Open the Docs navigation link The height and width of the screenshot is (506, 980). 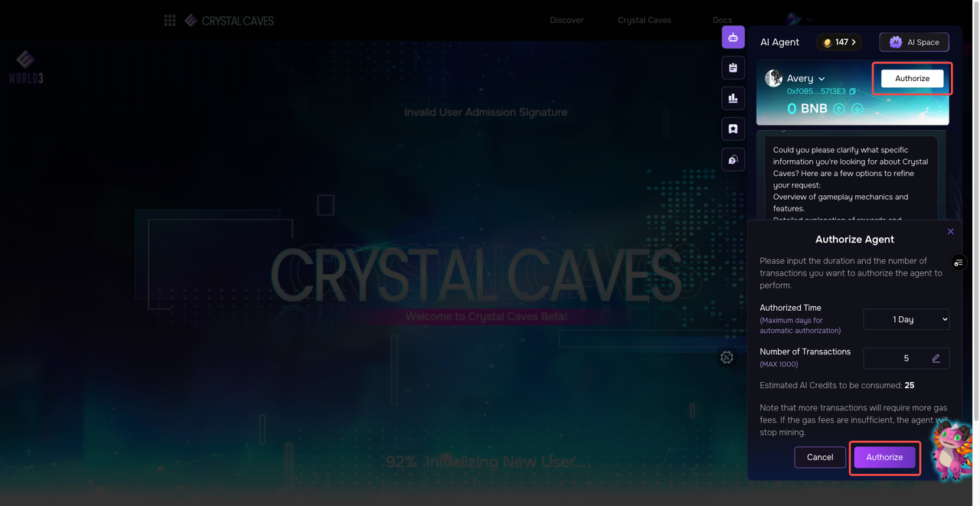722,20
